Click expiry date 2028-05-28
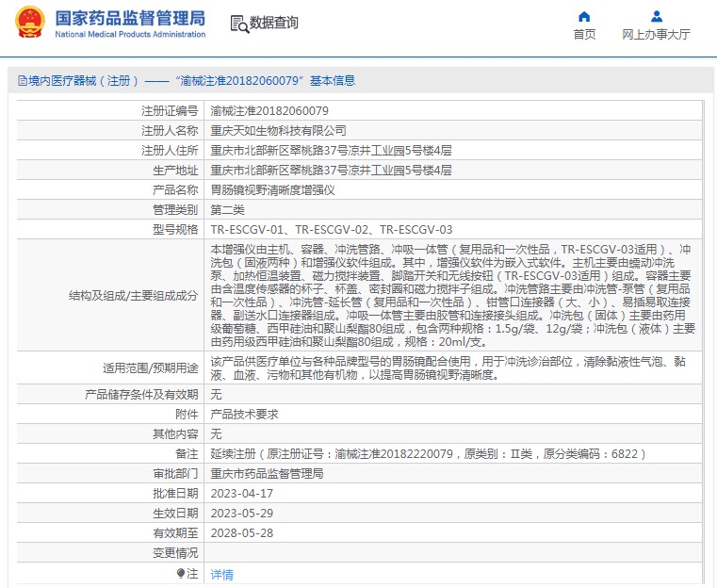Image resolution: width=717 pixels, height=588 pixels. (241, 532)
